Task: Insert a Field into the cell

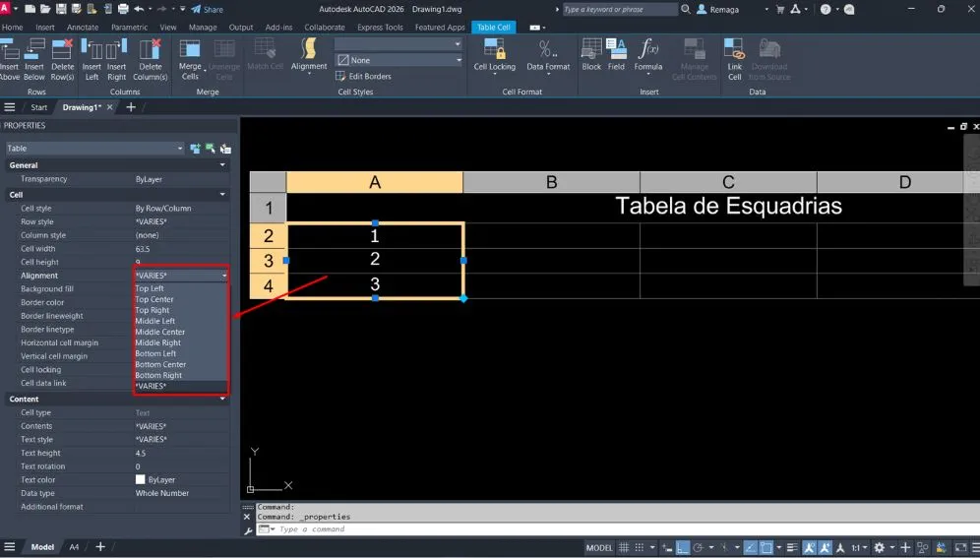Action: tap(616, 54)
